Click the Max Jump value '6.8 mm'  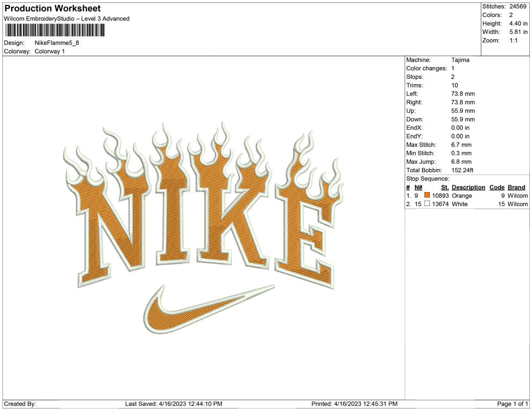coord(462,162)
